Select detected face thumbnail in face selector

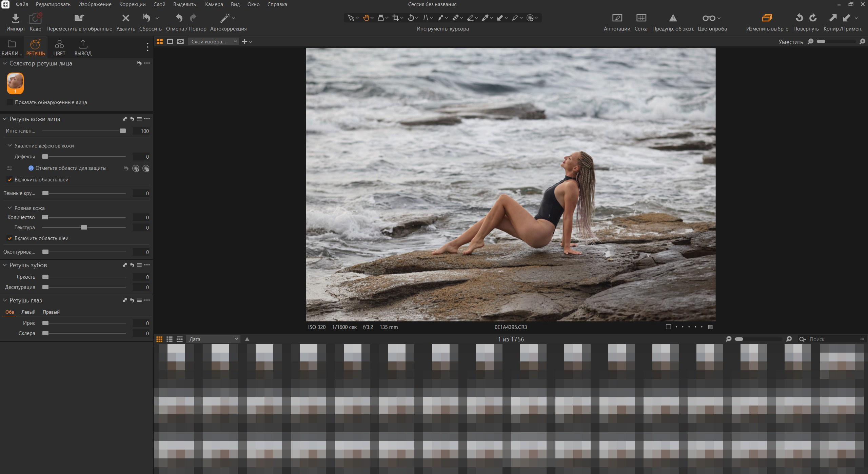[15, 82]
